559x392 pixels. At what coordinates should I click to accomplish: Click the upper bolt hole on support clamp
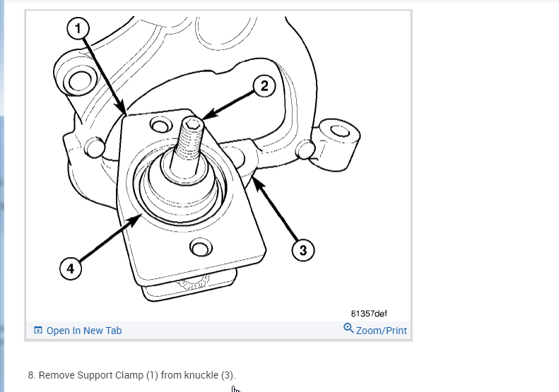pos(161,125)
